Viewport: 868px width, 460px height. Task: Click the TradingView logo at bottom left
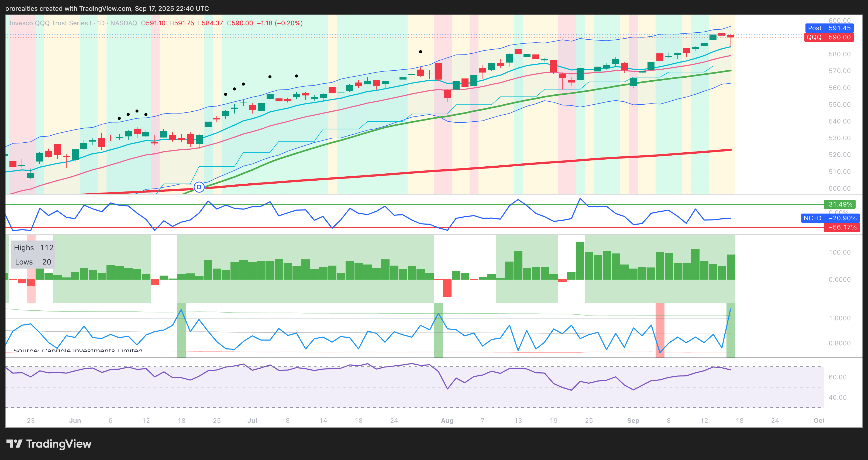49,444
